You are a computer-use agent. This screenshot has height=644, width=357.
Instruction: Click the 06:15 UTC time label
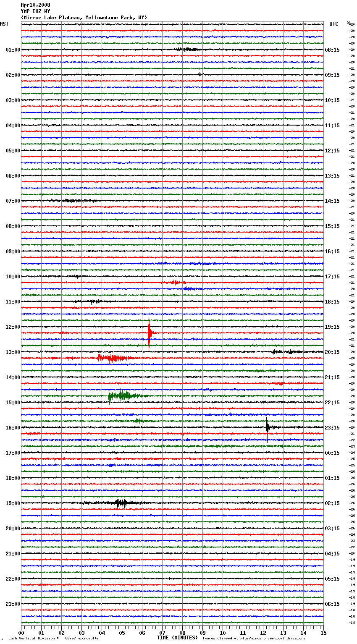tap(332, 604)
